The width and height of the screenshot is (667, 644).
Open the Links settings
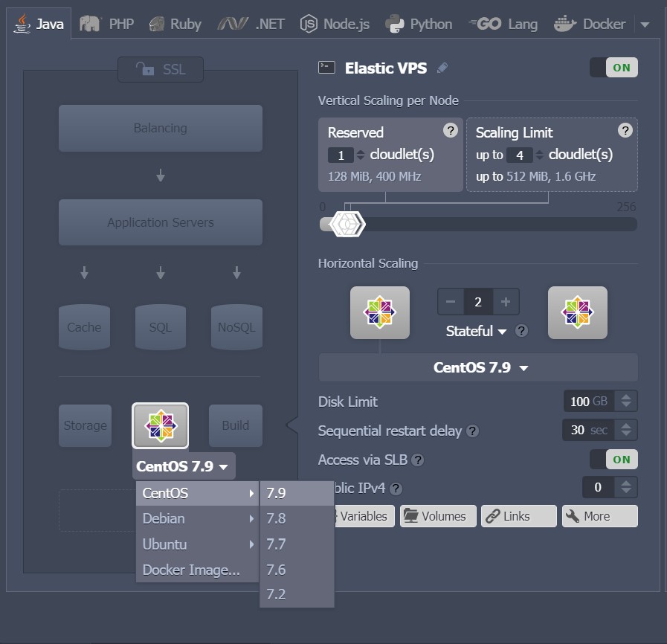[518, 516]
